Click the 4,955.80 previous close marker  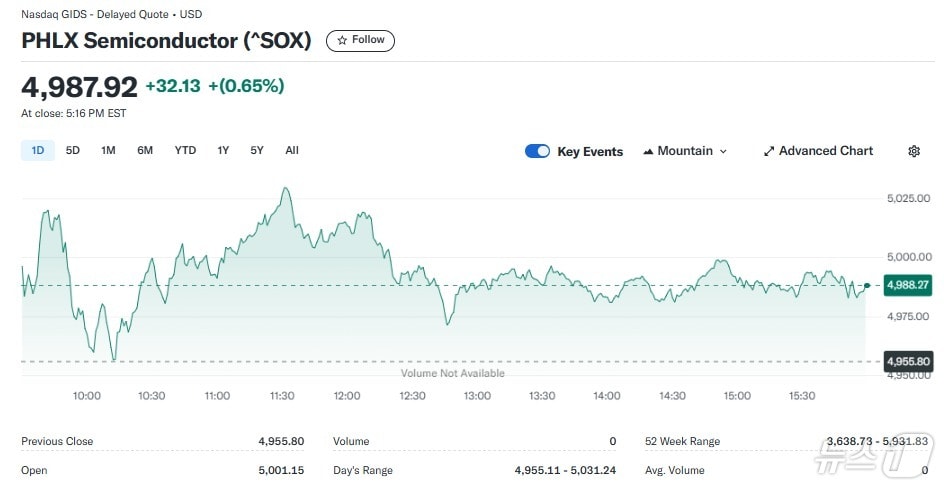(908, 361)
